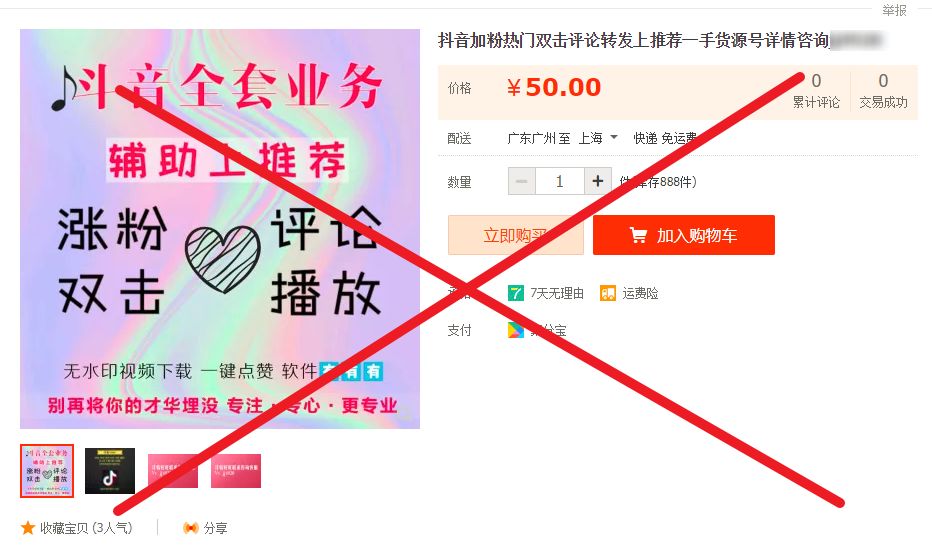932x549 pixels.
Task: Open the 交易成功 transactions count
Action: pos(883,90)
